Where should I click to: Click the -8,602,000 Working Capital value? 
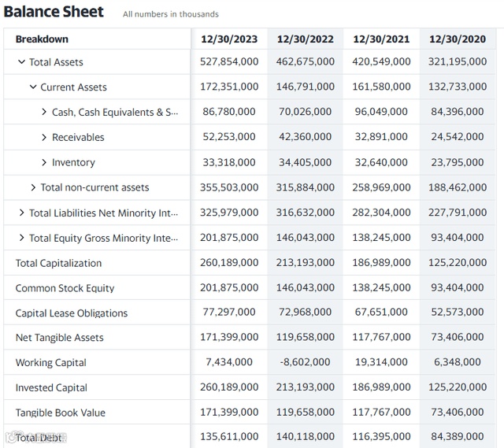306,362
